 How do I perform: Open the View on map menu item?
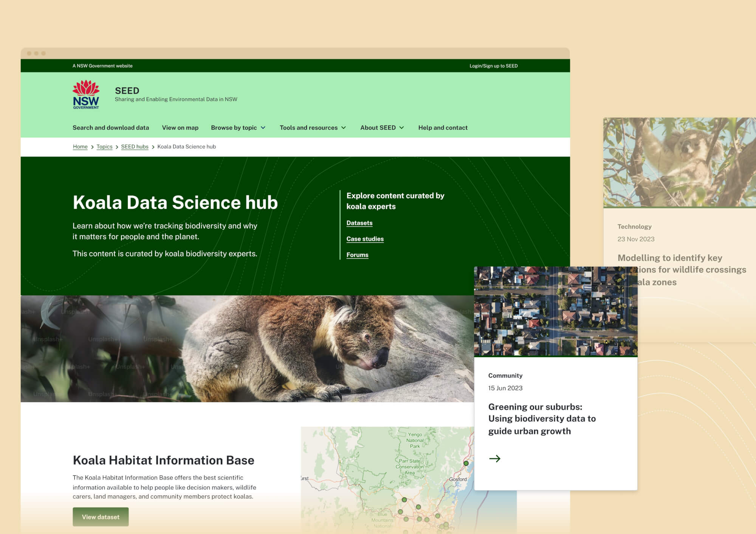[x=180, y=128]
